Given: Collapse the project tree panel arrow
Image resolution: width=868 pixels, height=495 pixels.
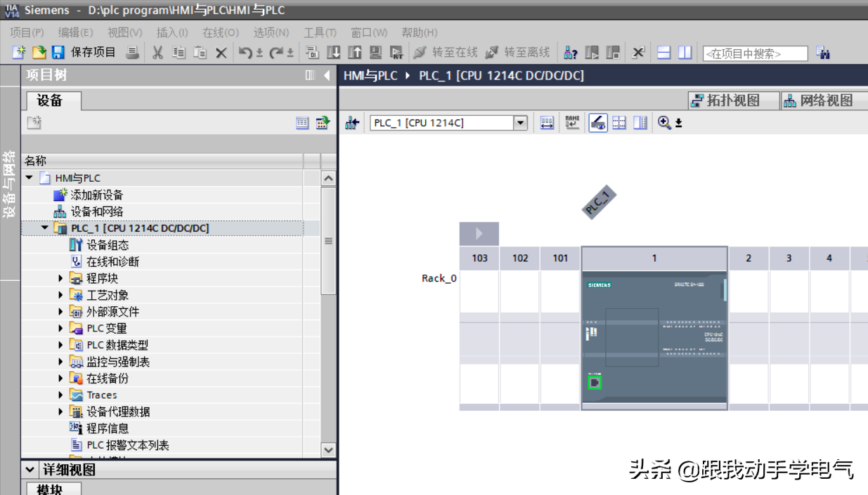Looking at the screenshot, I should click(327, 76).
